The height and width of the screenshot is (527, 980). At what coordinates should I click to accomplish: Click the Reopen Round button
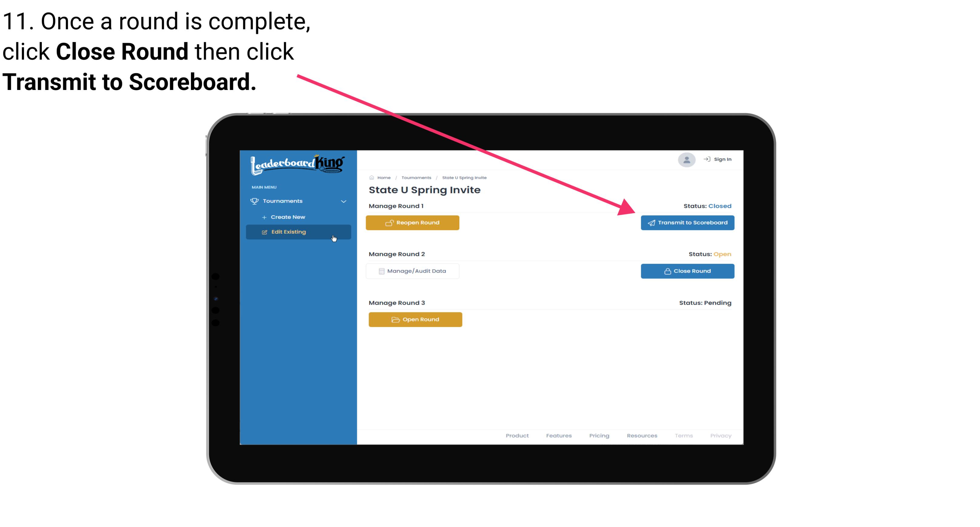[414, 223]
